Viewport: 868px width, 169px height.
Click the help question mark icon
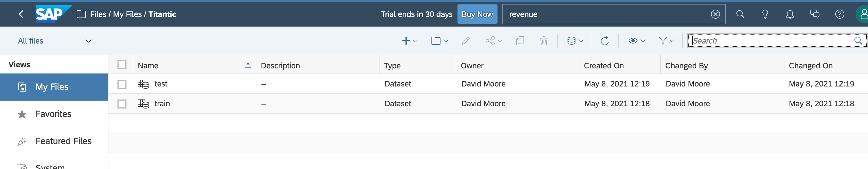click(839, 14)
